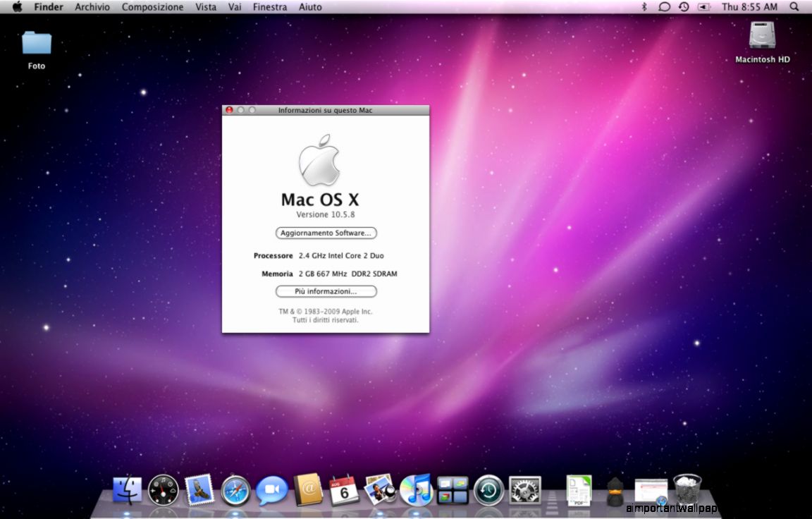The width and height of the screenshot is (812, 519).
Task: Open Spotlight search in the menu bar
Action: pyautogui.click(x=799, y=6)
